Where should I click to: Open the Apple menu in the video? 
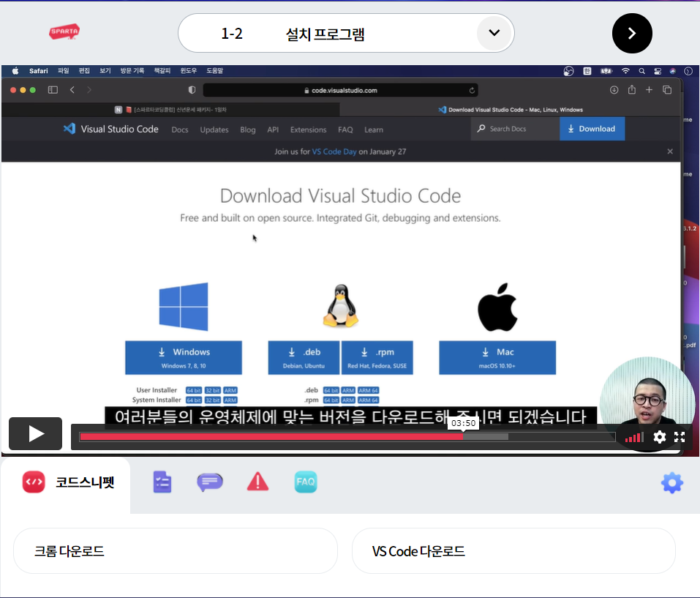(x=15, y=70)
